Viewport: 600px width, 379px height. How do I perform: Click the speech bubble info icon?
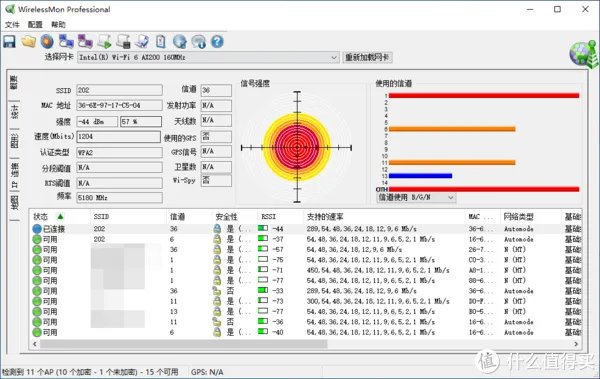coord(199,41)
